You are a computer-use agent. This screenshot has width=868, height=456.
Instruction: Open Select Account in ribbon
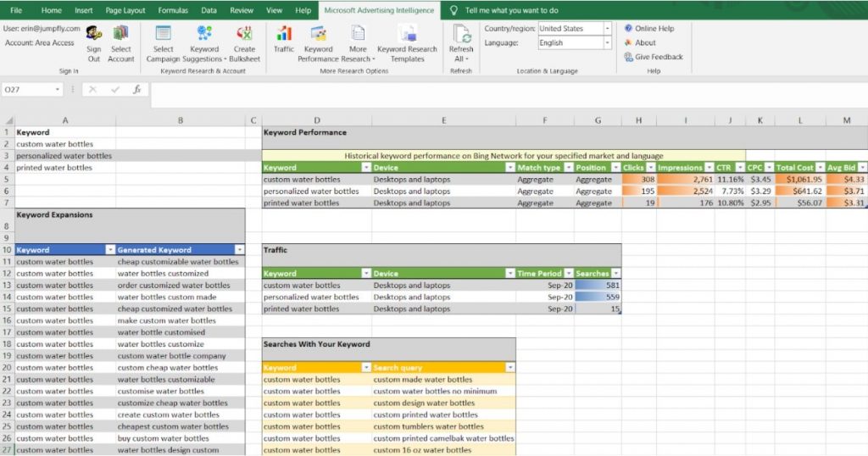click(x=121, y=34)
